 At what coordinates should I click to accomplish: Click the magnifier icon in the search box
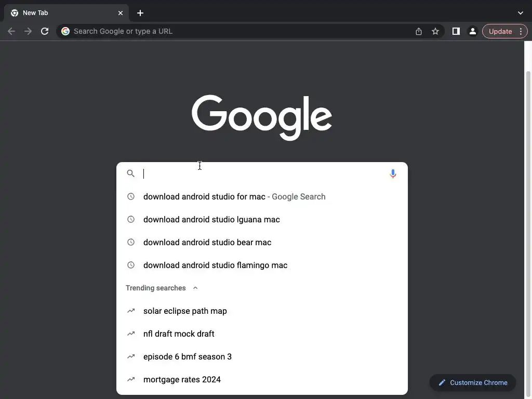click(x=130, y=174)
